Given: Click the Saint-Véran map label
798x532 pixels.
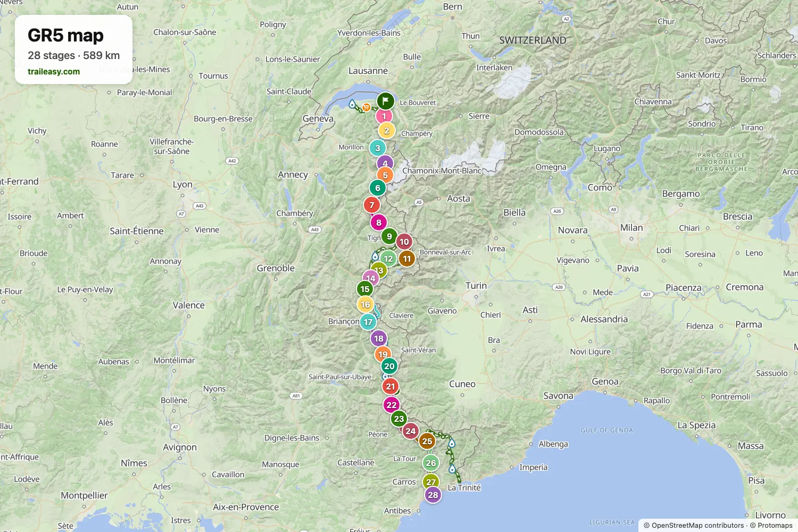Looking at the screenshot, I should [x=418, y=350].
